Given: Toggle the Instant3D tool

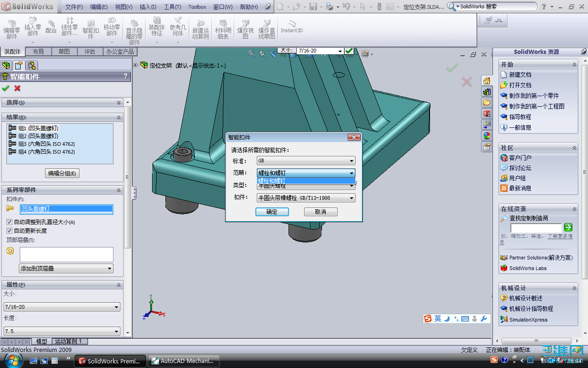Looking at the screenshot, I should point(292,27).
